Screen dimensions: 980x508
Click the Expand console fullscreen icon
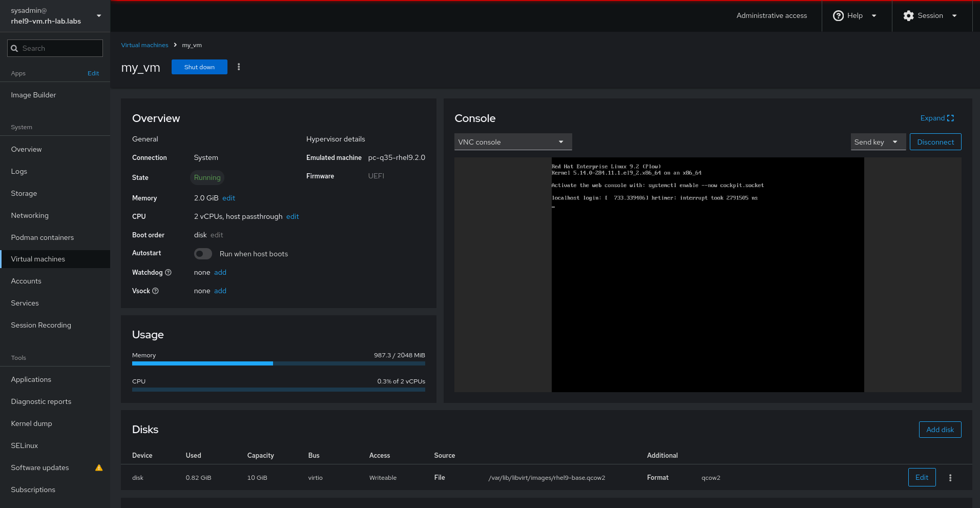point(950,118)
